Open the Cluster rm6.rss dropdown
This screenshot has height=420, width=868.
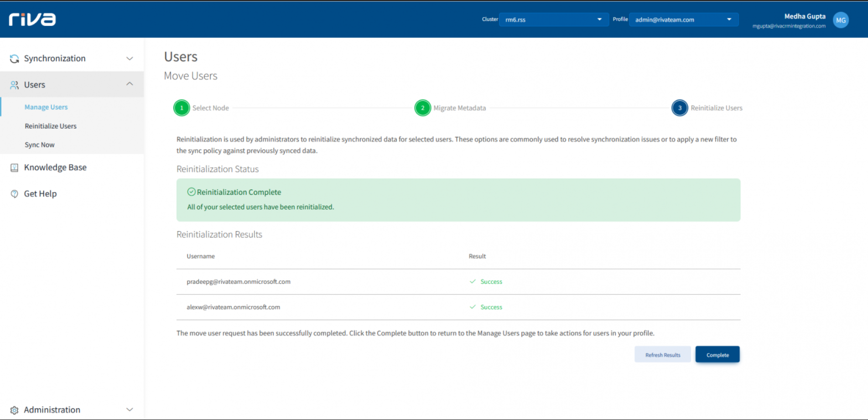pos(554,20)
